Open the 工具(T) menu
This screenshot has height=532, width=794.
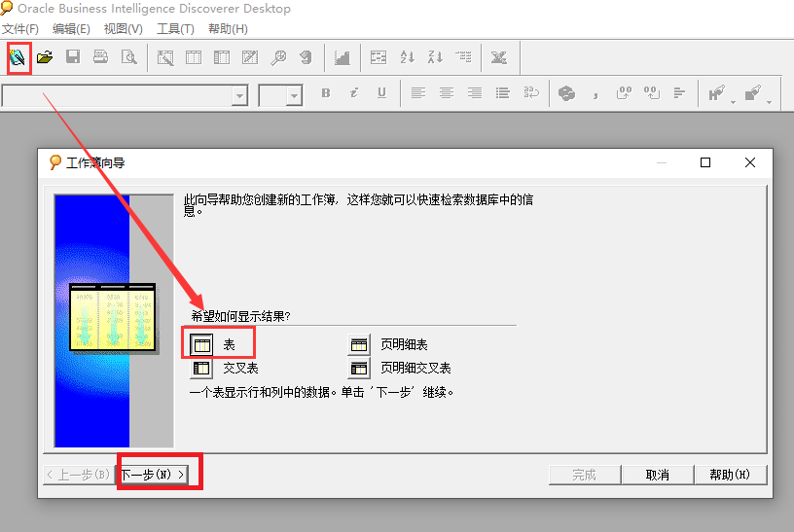(175, 29)
